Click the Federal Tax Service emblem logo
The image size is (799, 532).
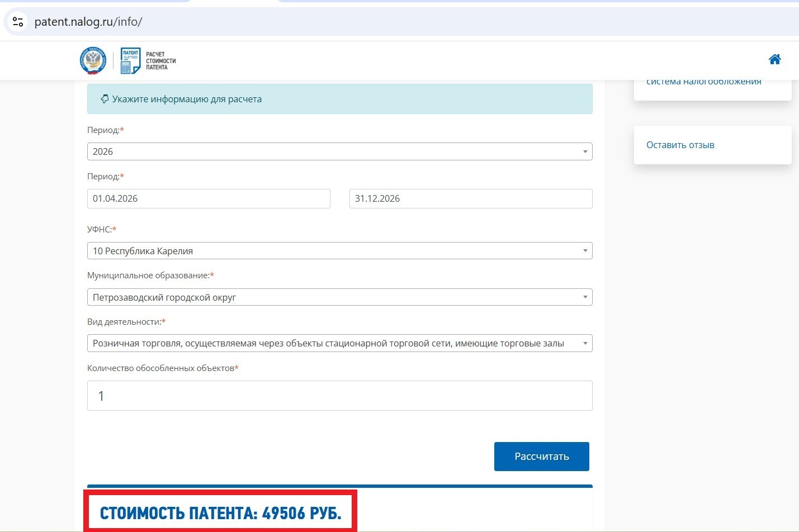93,60
